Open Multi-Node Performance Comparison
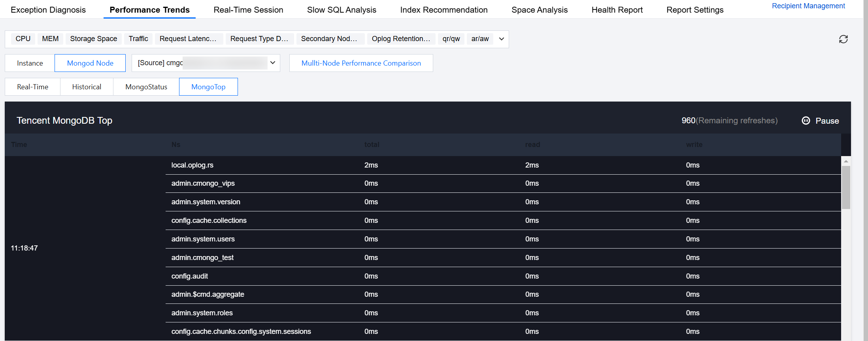The height and width of the screenshot is (341, 868). click(x=361, y=63)
